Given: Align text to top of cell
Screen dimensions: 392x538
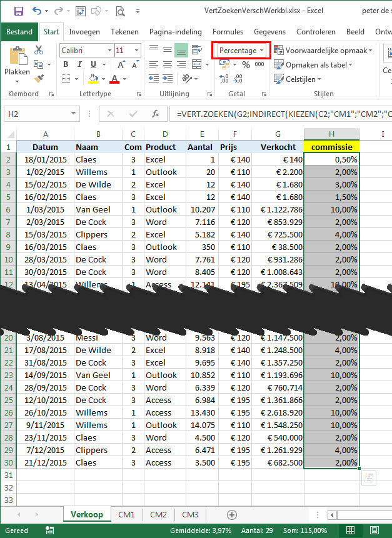Looking at the screenshot, I should (x=154, y=48).
